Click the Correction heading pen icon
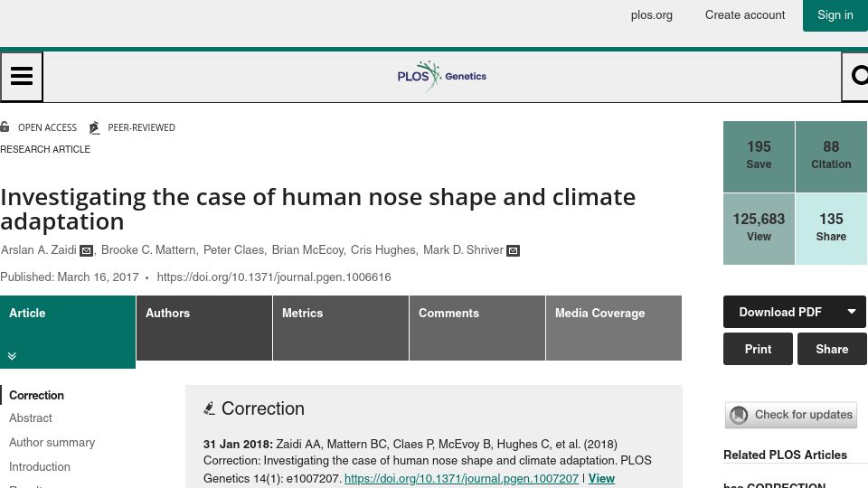 209,408
